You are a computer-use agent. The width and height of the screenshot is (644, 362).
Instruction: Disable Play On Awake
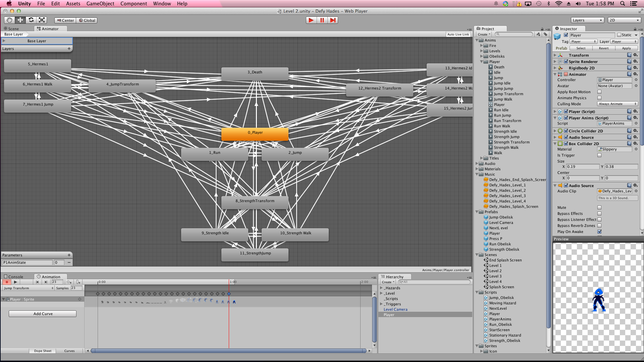tap(599, 232)
